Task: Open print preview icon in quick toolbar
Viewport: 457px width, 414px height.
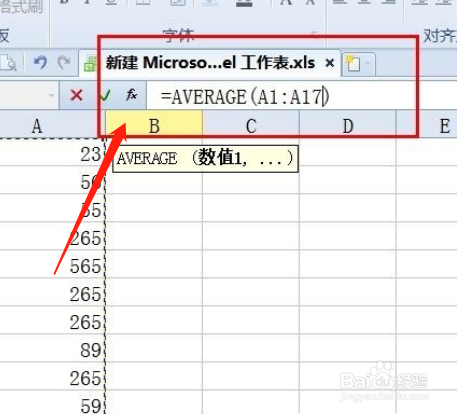Action: tap(8, 63)
